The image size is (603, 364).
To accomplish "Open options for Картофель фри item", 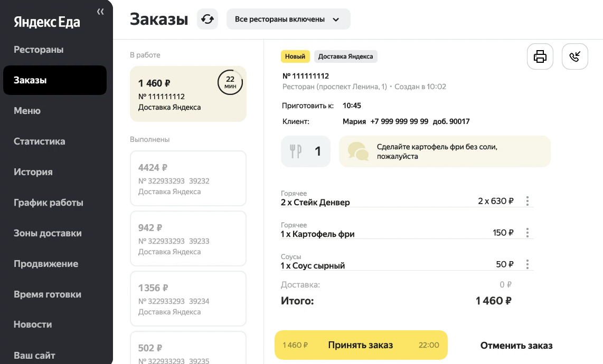I will click(527, 233).
